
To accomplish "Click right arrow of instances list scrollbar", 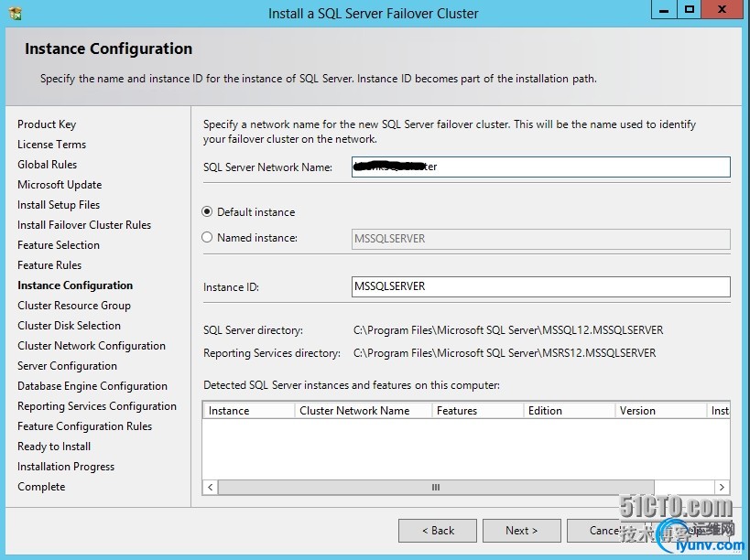I will click(722, 488).
